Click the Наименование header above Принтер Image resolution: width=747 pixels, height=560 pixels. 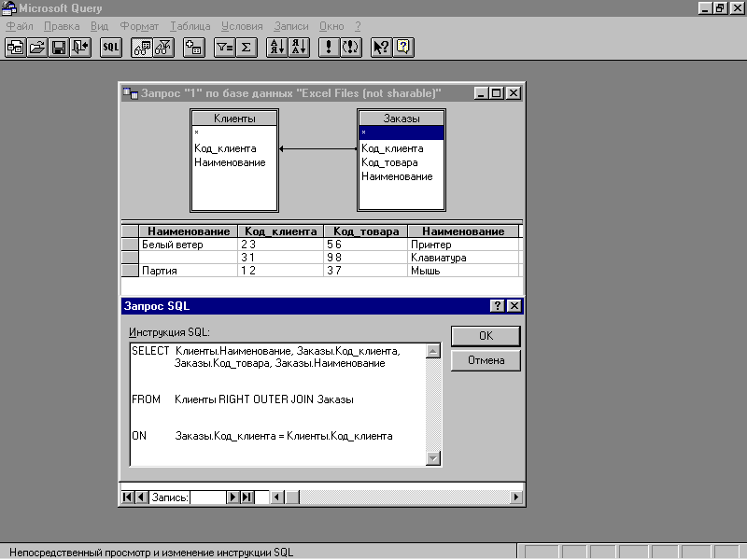[463, 231]
